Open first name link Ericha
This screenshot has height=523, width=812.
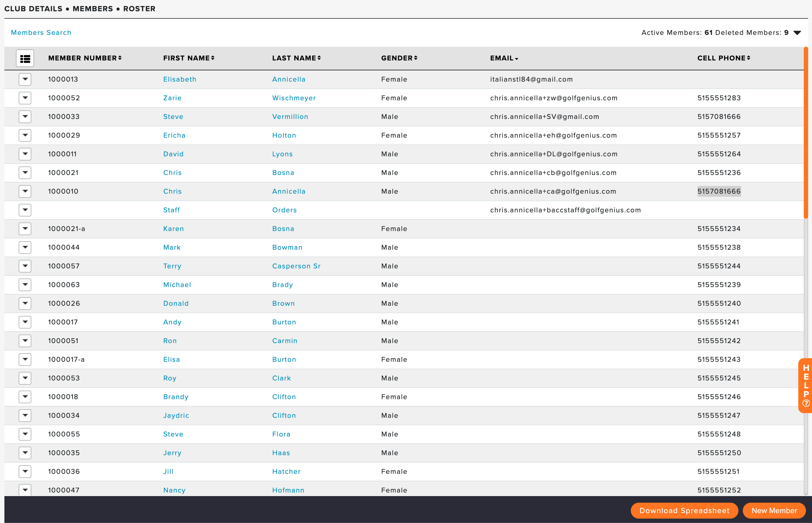click(x=174, y=135)
